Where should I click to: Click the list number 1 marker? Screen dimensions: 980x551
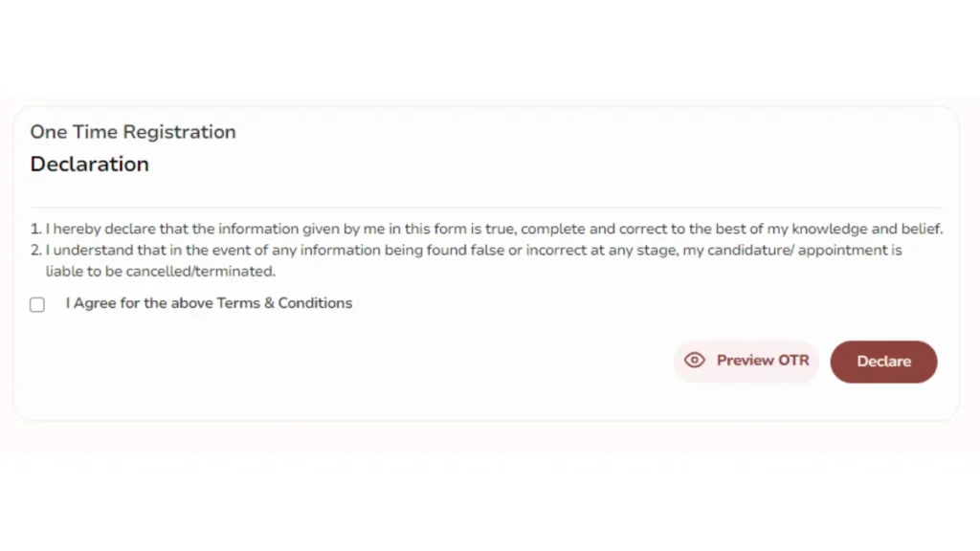[35, 229]
